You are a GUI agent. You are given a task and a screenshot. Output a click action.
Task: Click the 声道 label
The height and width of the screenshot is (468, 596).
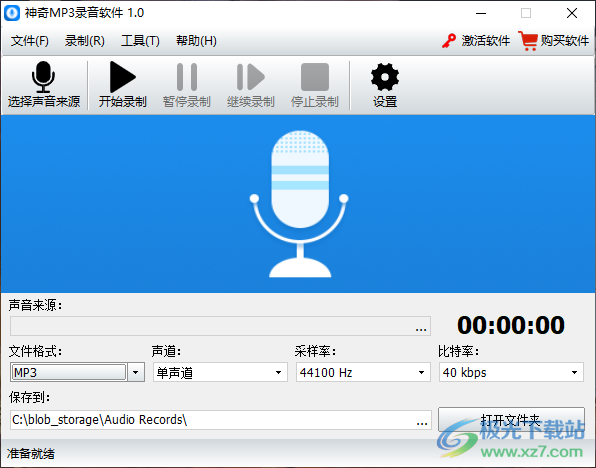[x=166, y=351]
